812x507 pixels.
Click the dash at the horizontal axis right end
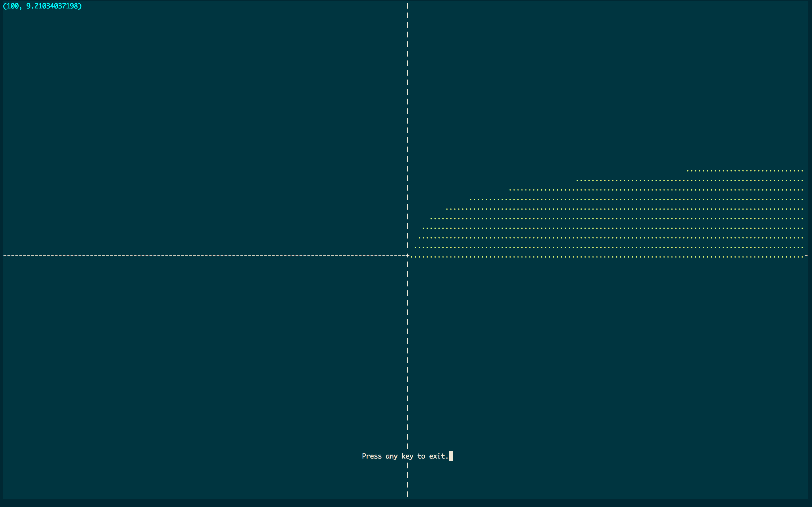[806, 255]
